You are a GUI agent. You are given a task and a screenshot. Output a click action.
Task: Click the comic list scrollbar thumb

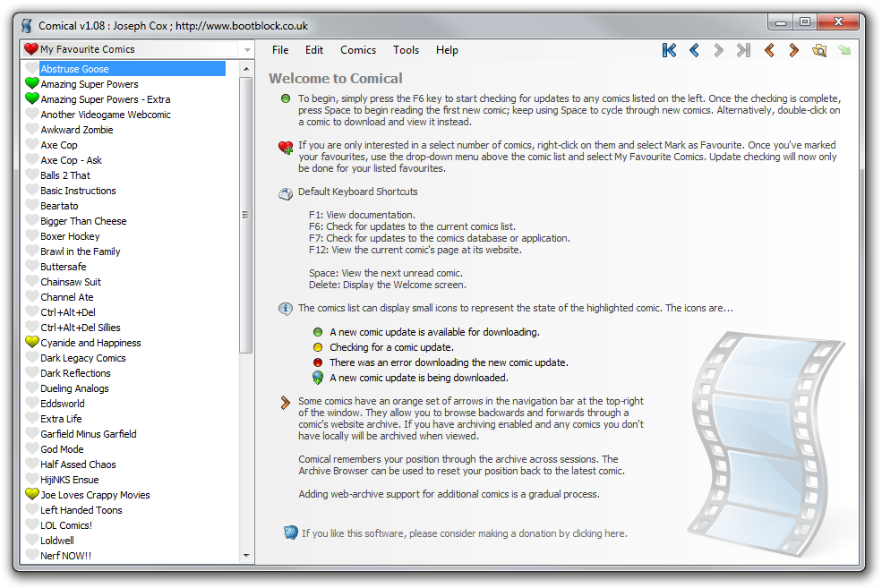246,215
